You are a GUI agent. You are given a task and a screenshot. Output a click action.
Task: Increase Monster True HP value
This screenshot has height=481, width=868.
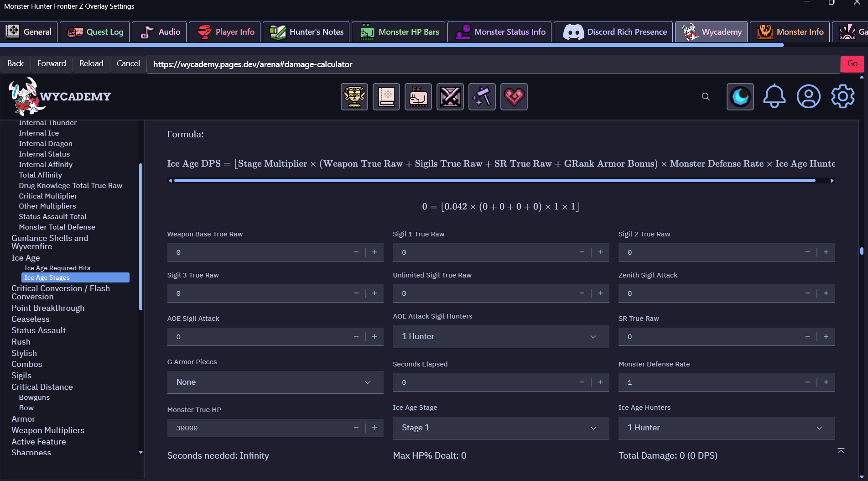click(x=374, y=428)
